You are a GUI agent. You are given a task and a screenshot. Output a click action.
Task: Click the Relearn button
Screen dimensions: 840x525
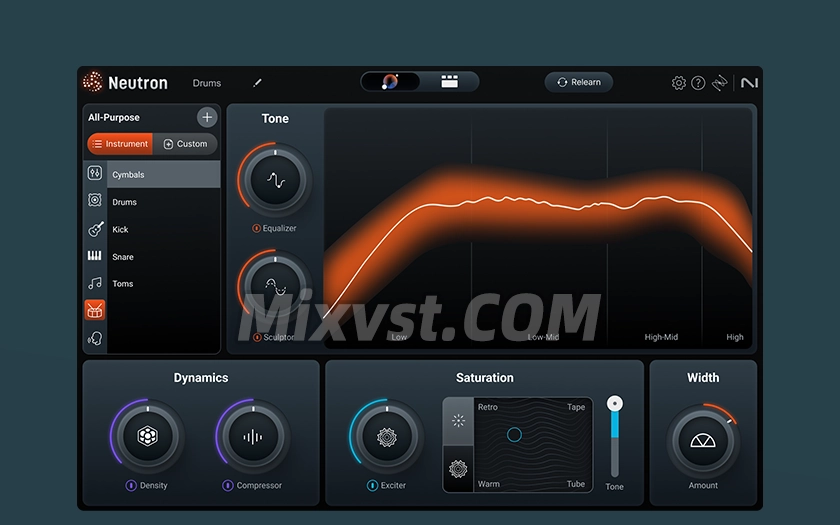coord(579,82)
